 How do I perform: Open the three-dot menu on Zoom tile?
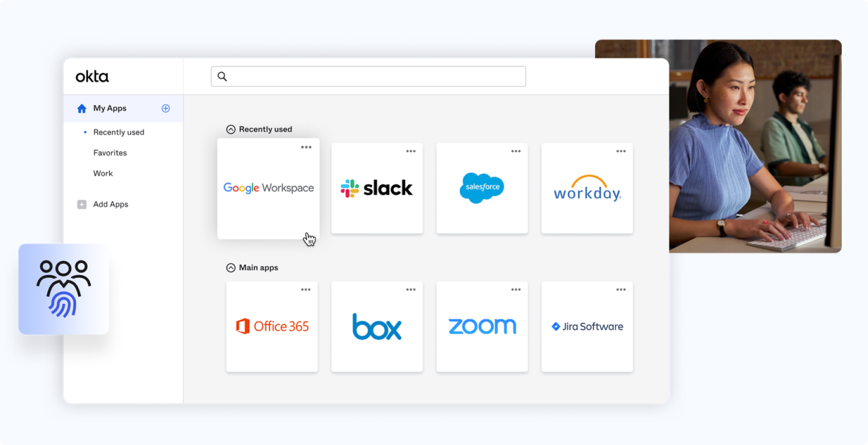(x=516, y=289)
